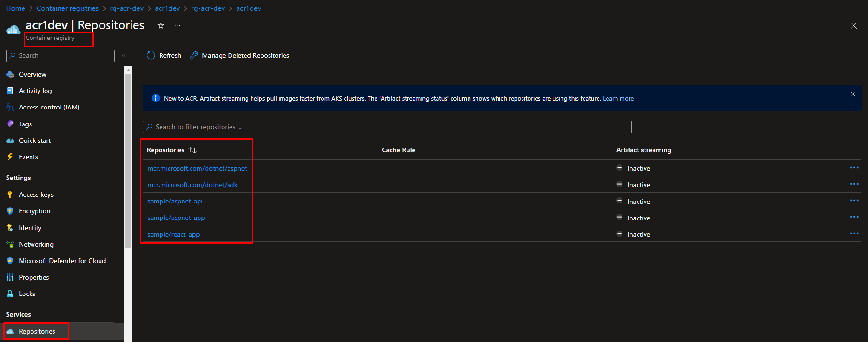Select Events in the sidebar
The height and width of the screenshot is (342, 868).
pyautogui.click(x=28, y=157)
